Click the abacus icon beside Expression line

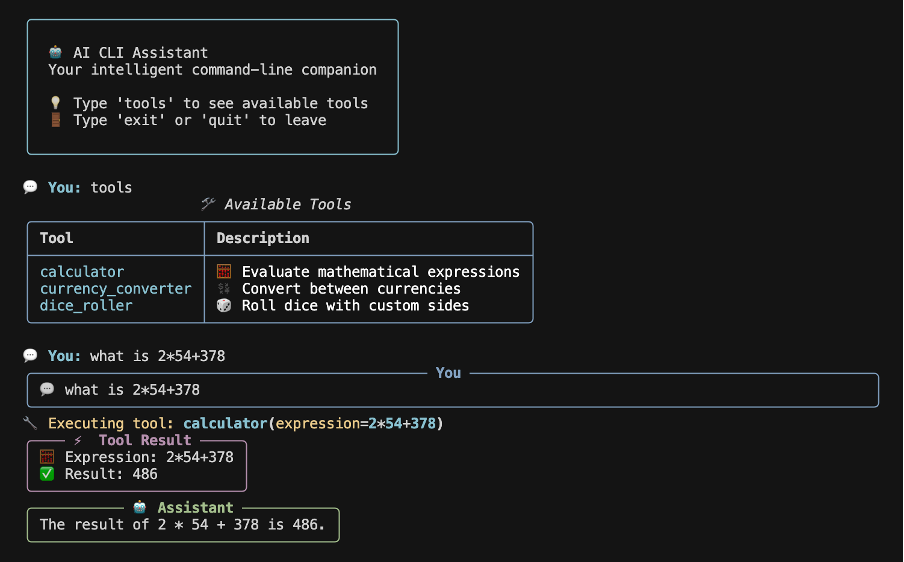(47, 457)
